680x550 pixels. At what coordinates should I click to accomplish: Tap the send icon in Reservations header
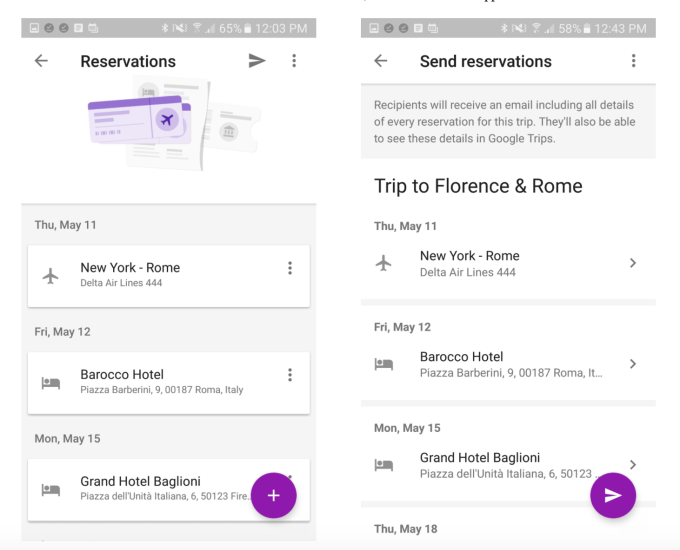(x=257, y=61)
